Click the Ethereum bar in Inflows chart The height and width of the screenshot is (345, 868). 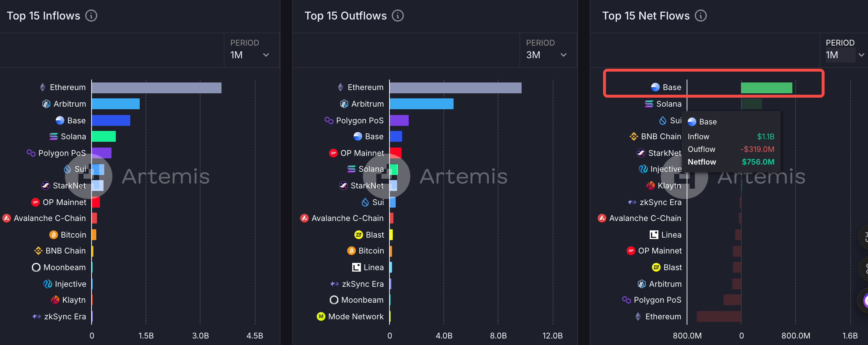coord(156,88)
